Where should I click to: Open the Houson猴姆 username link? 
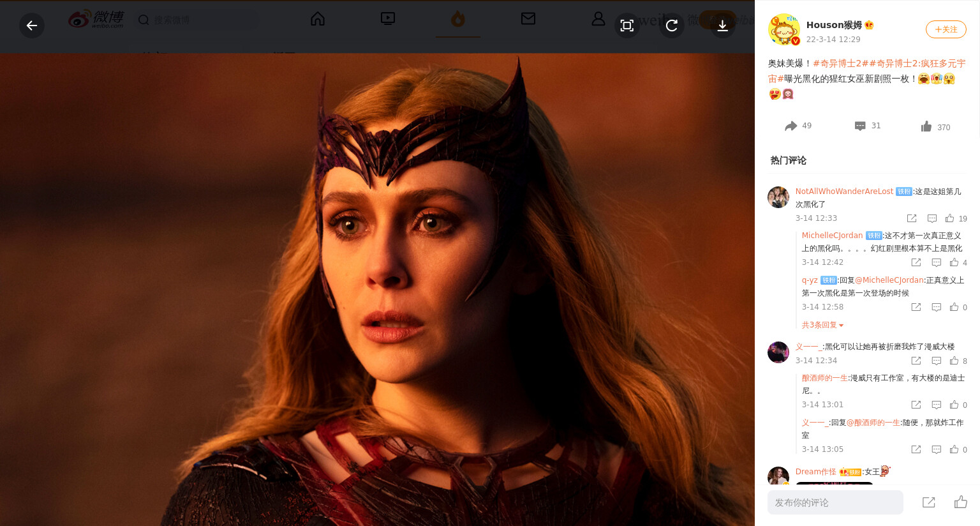pyautogui.click(x=834, y=25)
